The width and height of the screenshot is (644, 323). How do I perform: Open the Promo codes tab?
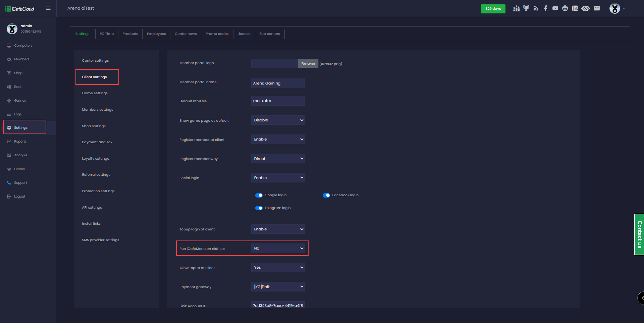(217, 34)
